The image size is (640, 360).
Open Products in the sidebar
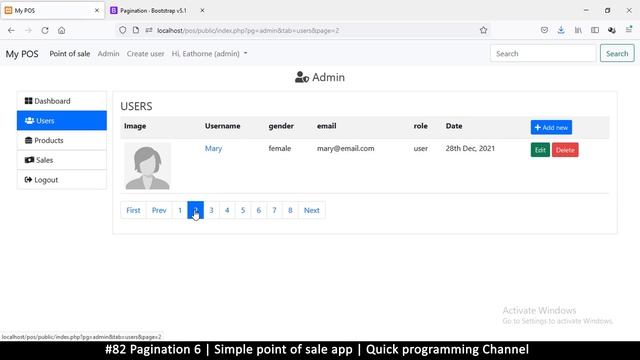(62, 140)
